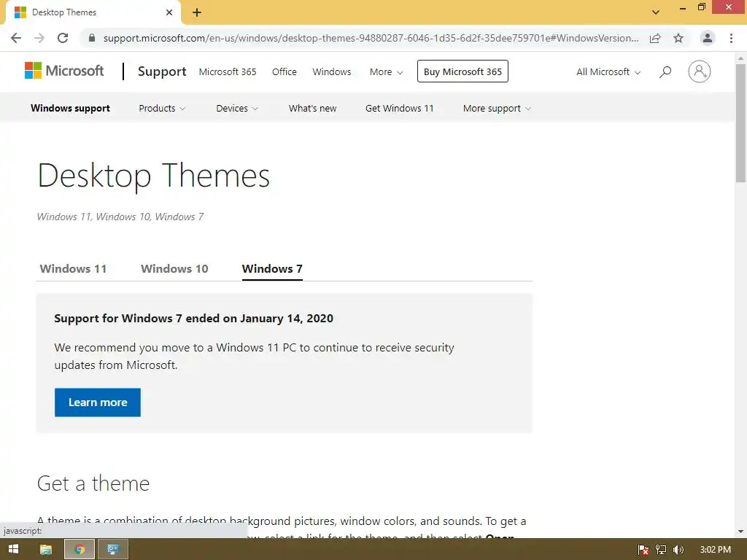Open the site search magnifier
This screenshot has height=560, width=747.
pos(665,72)
